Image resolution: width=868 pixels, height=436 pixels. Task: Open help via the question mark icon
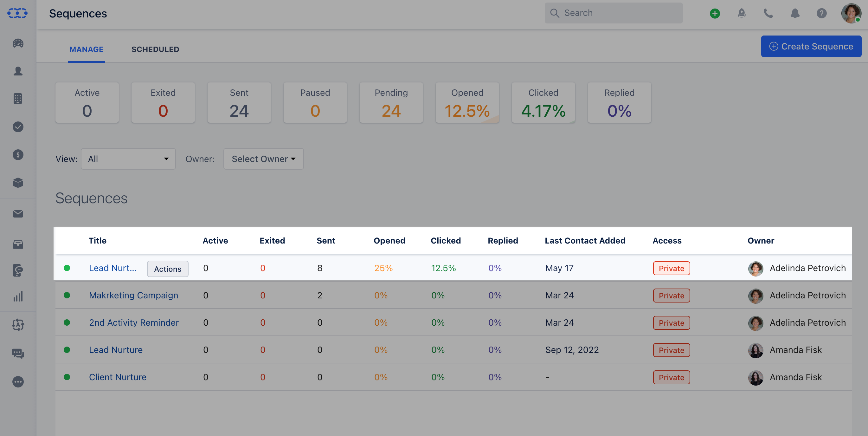point(821,14)
